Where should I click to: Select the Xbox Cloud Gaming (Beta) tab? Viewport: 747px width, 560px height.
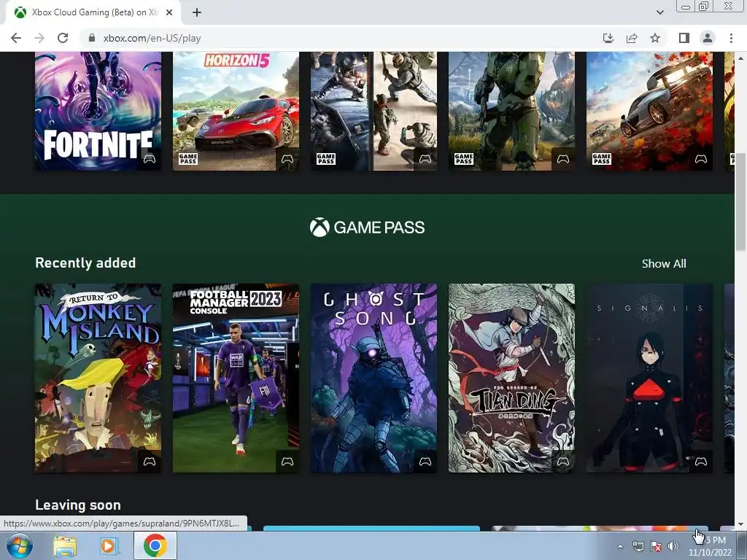pos(93,12)
